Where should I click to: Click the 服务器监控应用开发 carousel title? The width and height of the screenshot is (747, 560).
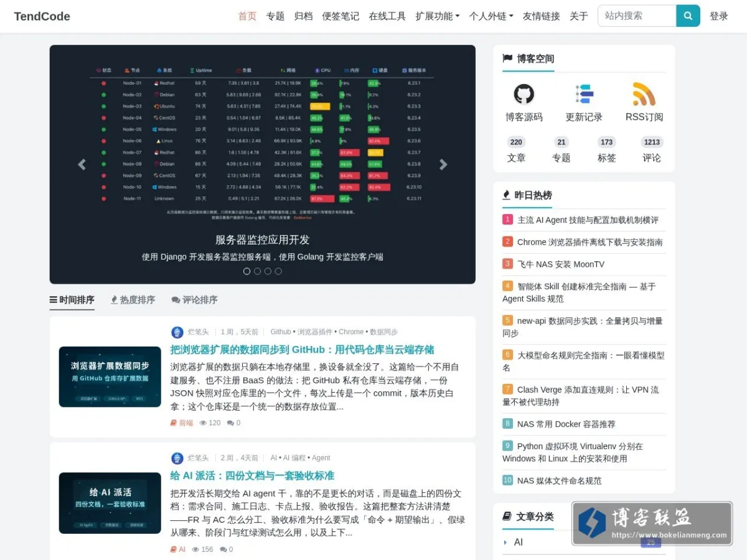262,240
